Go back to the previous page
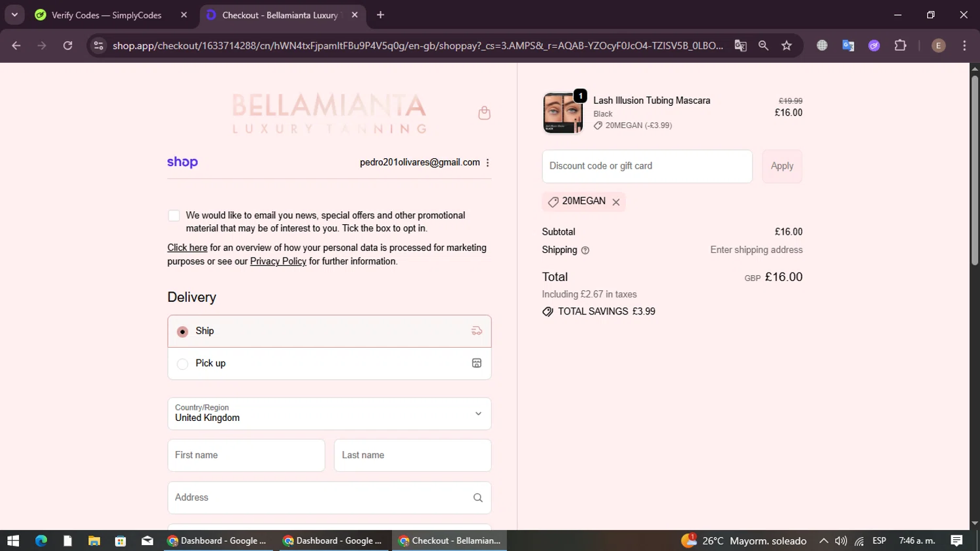980x551 pixels. pos(16,46)
